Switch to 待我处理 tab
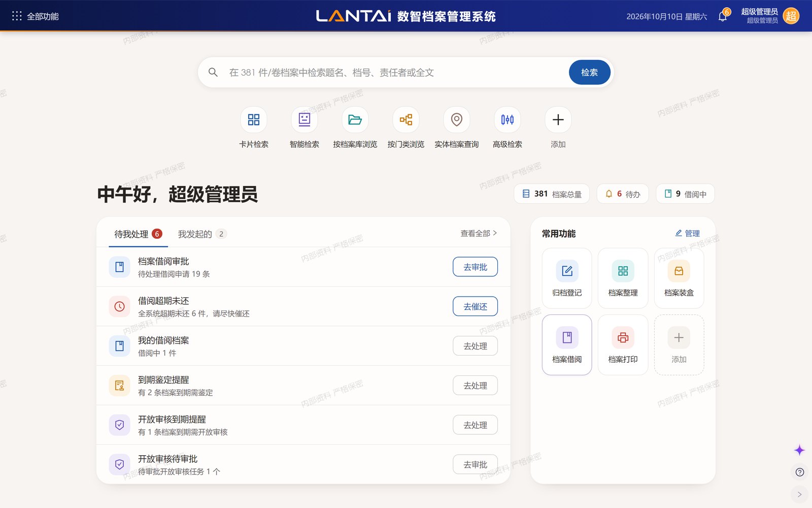The image size is (812, 508). point(138,234)
